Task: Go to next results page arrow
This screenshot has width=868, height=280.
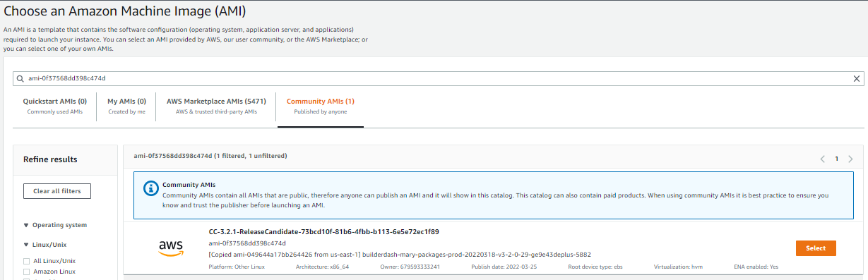Action: point(850,159)
